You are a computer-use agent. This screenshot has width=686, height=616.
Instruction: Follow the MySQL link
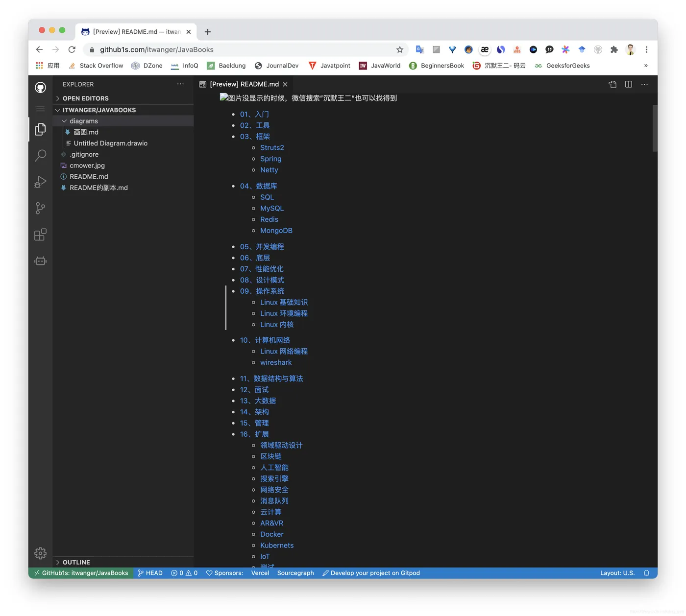[272, 208]
